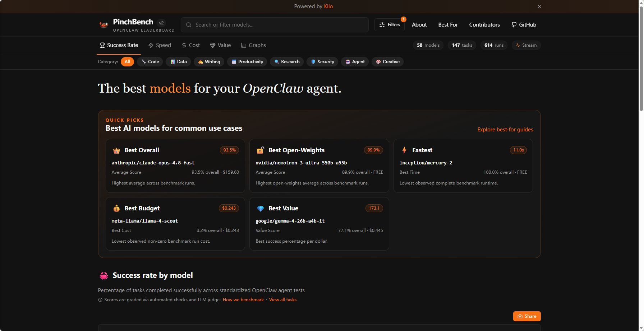Click the Stream pulse icon
The image size is (644, 331).
coord(518,45)
